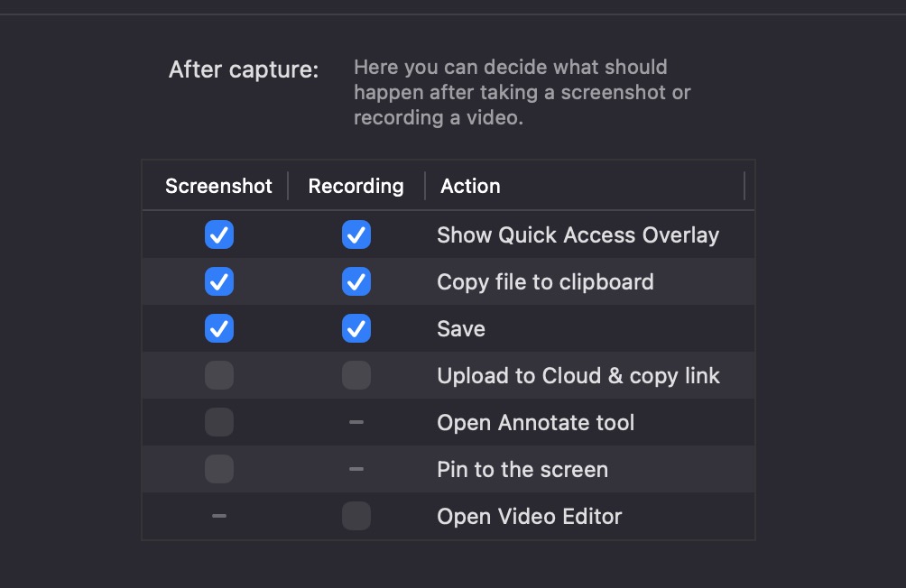The image size is (906, 588).
Task: Disable Save for screenshots
Action: click(x=218, y=328)
